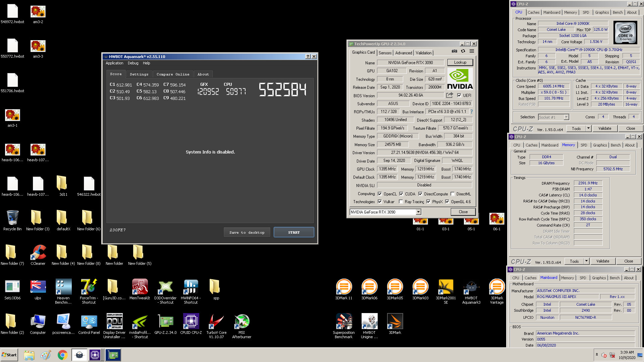Screen dimensions: 644x362
Task: Open the MSI Afterburner desktop icon
Action: 241,326
